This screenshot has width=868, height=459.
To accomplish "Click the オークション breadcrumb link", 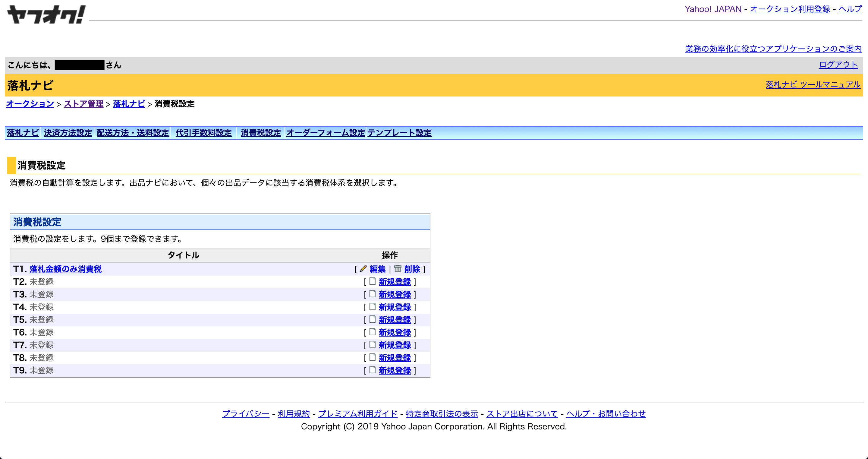I will tap(30, 104).
